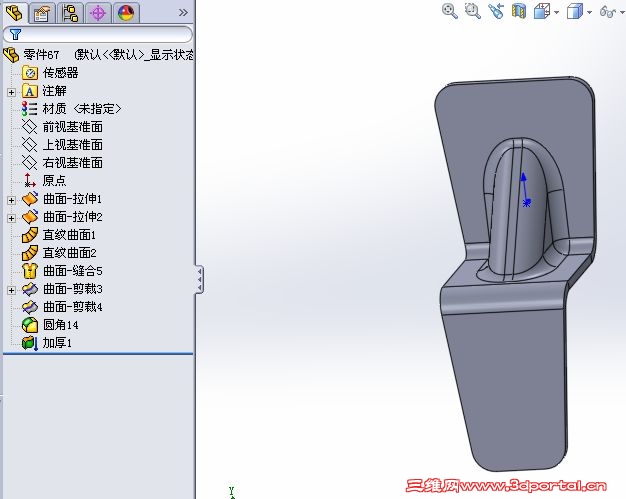626x499 pixels.
Task: Expand the 注解 annotations node
Action: tap(11, 92)
